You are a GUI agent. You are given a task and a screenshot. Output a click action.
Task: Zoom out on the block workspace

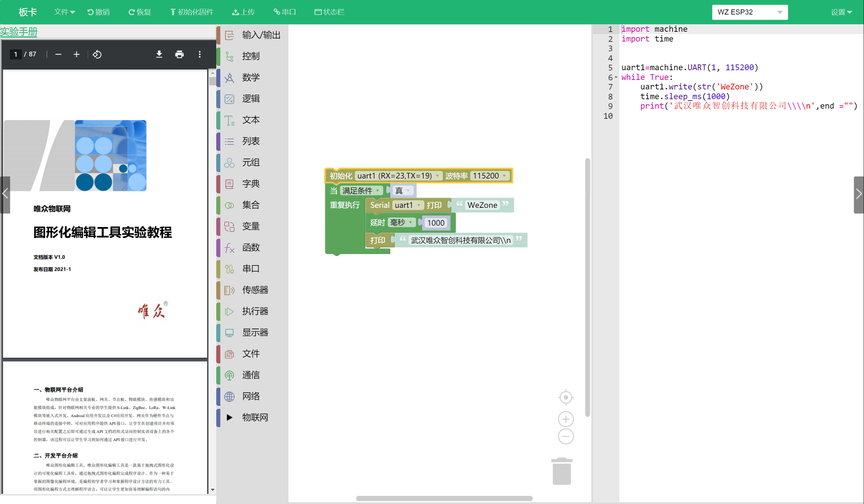566,437
